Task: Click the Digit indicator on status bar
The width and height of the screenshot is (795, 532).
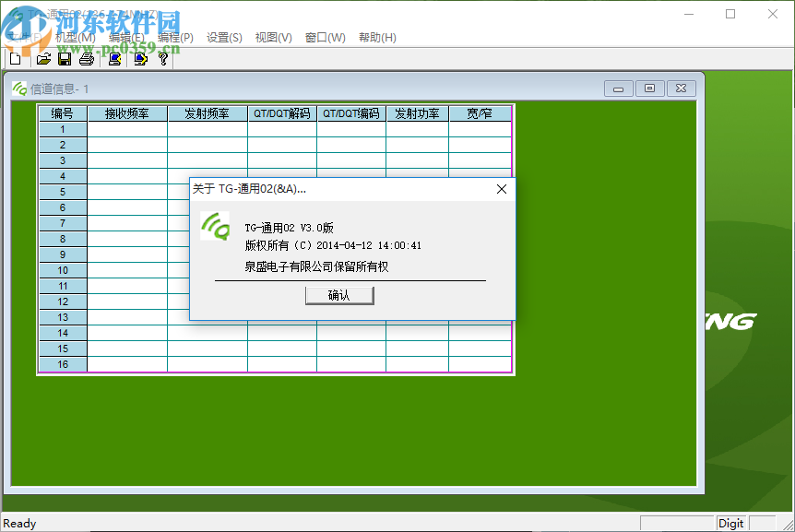Action: [x=730, y=523]
